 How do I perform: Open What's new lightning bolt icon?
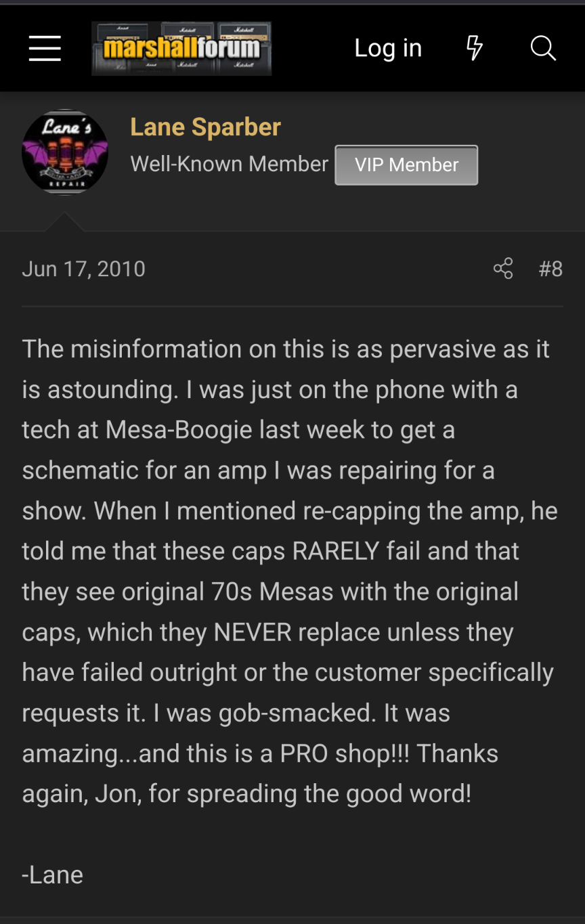coord(475,48)
